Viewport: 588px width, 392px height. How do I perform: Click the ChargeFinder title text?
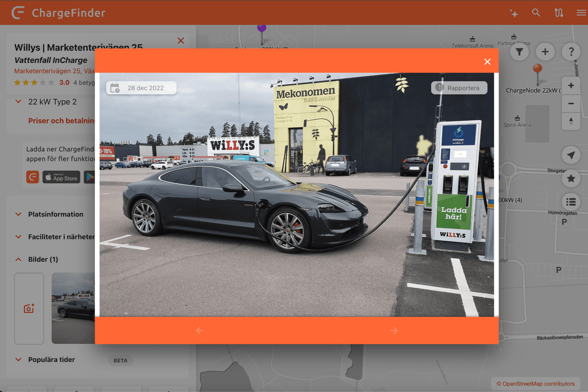tap(69, 13)
